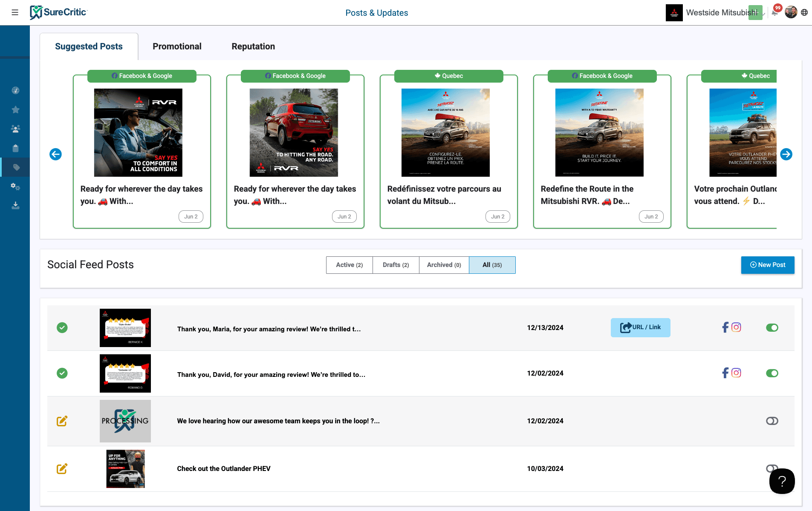Switch to the Suggested Posts tab

pos(89,46)
